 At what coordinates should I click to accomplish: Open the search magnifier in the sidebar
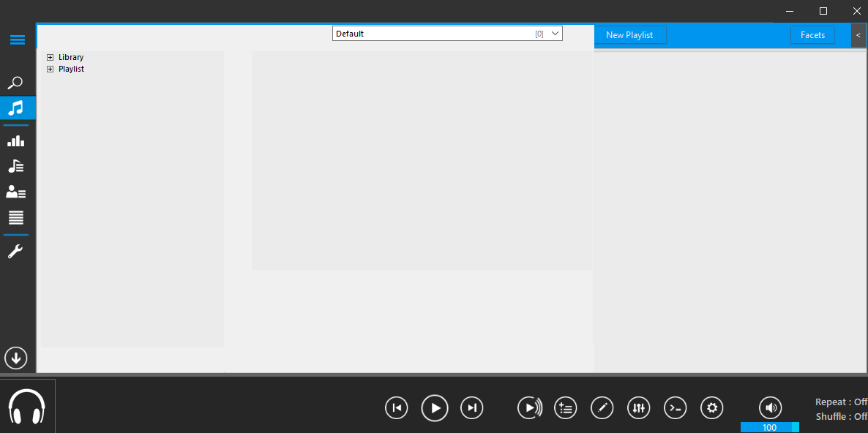(x=16, y=83)
